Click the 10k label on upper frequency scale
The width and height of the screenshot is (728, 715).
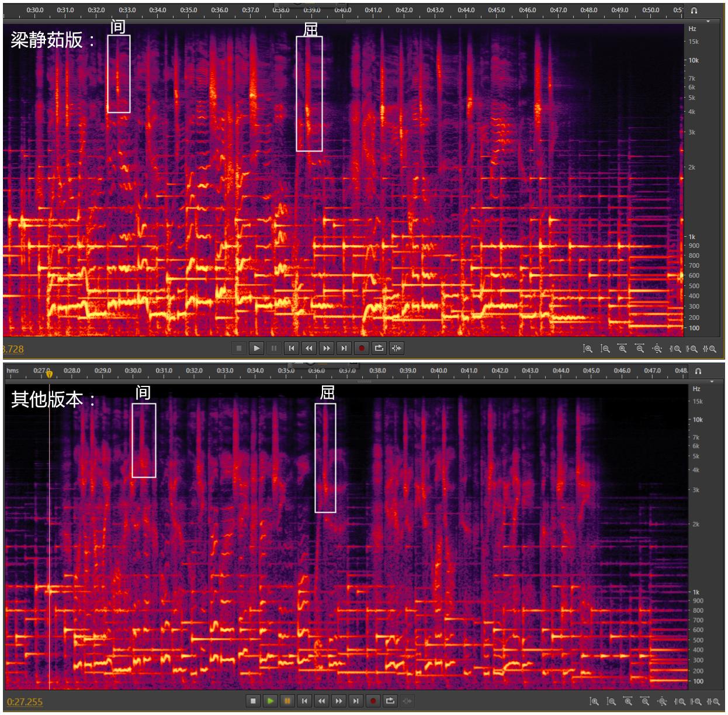(x=694, y=60)
